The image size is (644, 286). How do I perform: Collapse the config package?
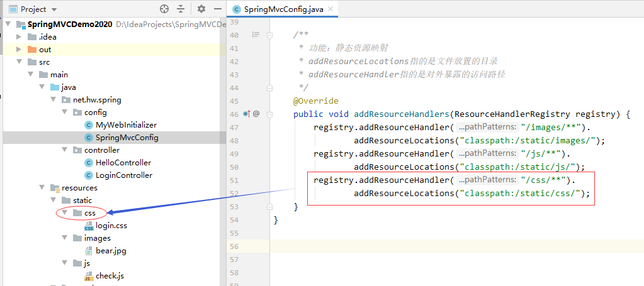pos(64,112)
